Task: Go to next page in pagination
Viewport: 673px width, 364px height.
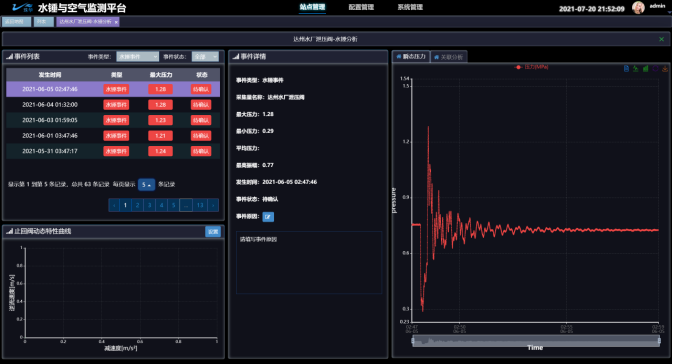Action: [x=213, y=205]
